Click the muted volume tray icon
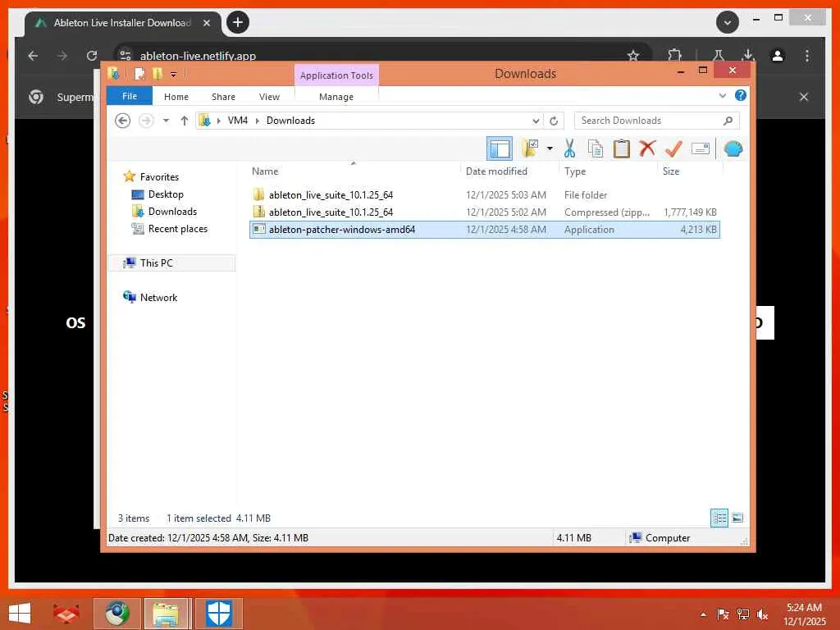The height and width of the screenshot is (630, 840). 762,614
